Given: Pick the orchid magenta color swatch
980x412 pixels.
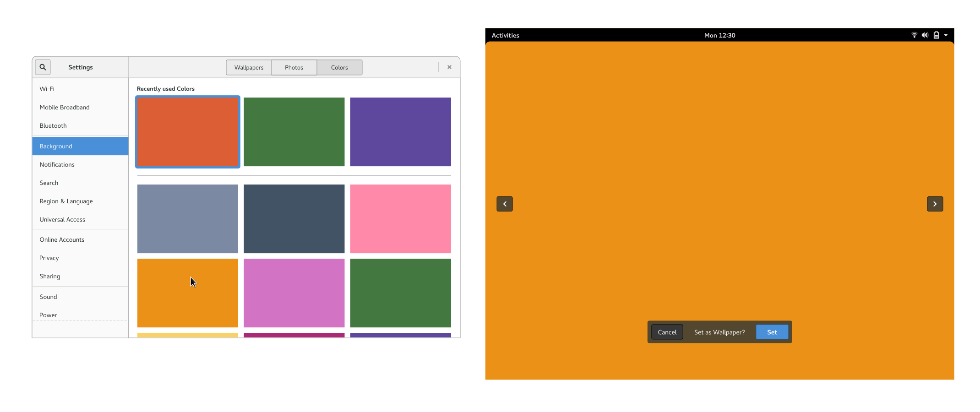Looking at the screenshot, I should (294, 293).
